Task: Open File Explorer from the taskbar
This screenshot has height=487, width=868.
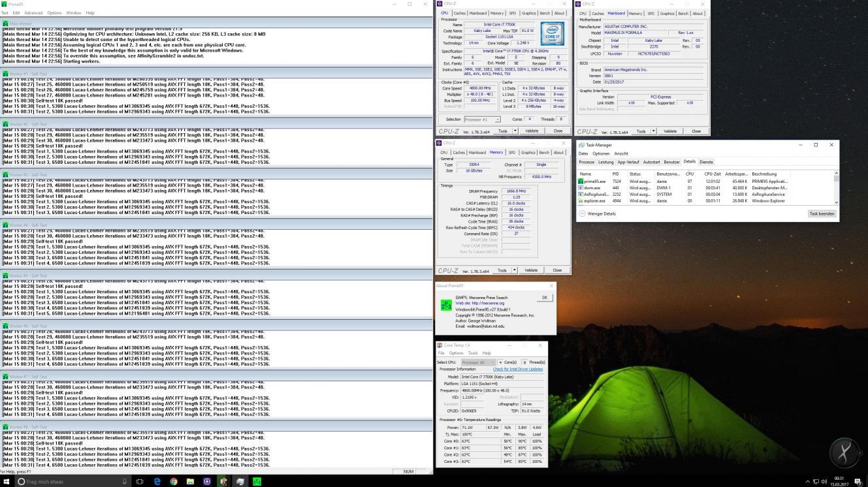Action: [x=190, y=482]
